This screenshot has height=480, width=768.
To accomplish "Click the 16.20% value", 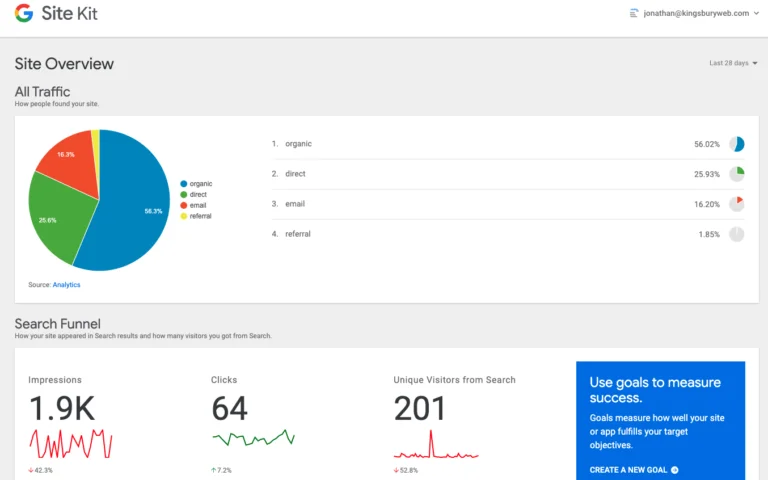I will click(707, 204).
